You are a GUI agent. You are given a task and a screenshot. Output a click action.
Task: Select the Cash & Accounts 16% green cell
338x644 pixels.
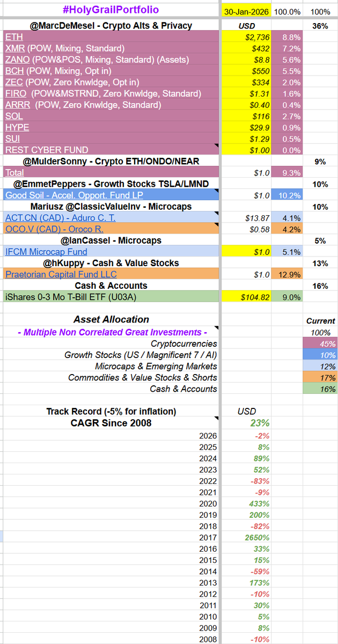(321, 389)
